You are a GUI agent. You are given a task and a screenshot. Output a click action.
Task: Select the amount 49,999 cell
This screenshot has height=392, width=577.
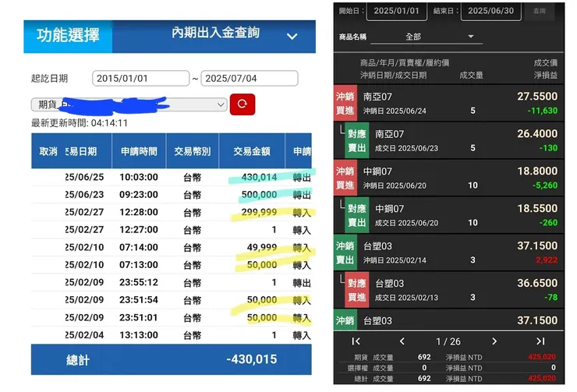(262, 248)
